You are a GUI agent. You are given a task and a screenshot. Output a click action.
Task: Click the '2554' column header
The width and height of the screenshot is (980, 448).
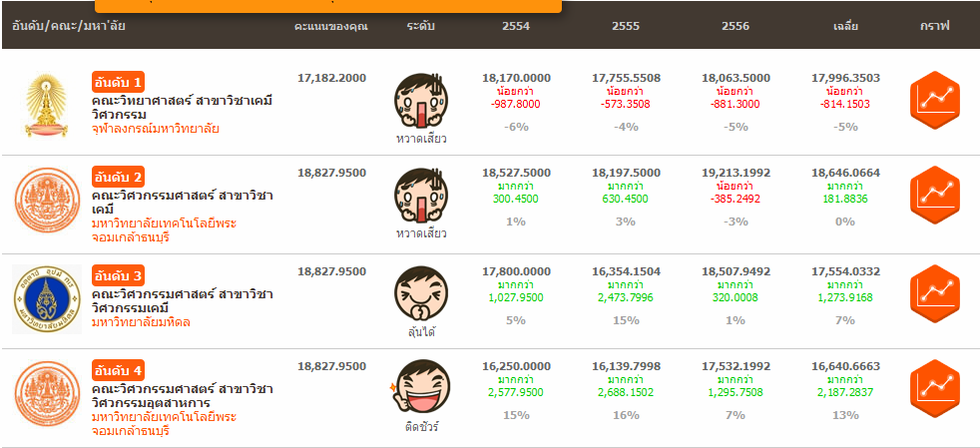tap(516, 26)
